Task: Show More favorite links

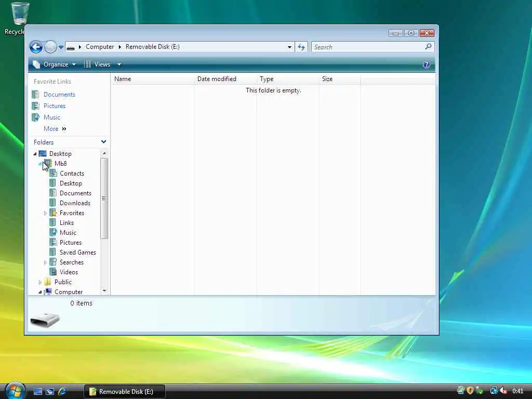Action: (55, 129)
